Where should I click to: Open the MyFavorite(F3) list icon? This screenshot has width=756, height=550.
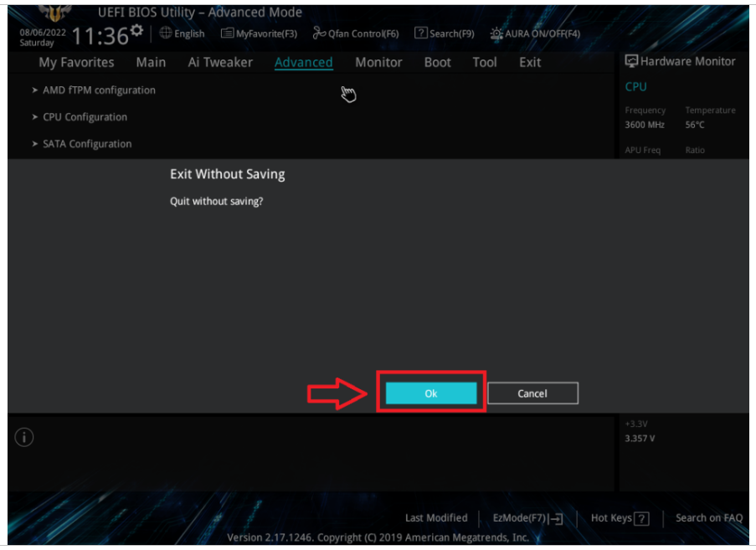point(227,33)
